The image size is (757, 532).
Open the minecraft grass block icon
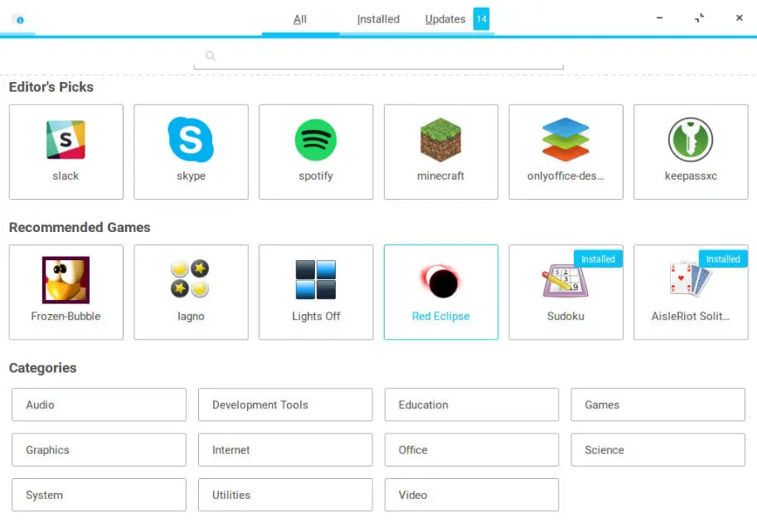pos(441,140)
